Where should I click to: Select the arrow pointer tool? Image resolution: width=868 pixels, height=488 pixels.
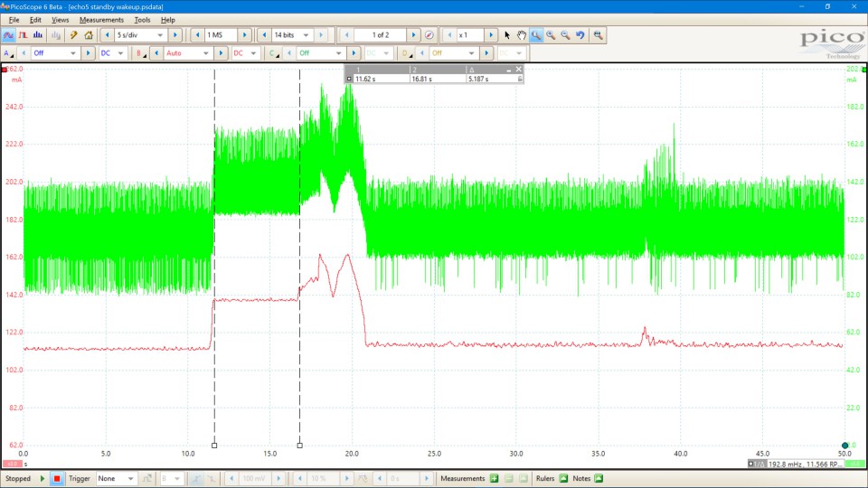[x=507, y=35]
